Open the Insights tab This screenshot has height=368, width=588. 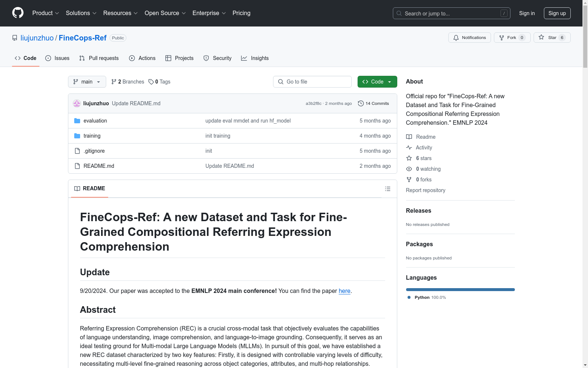(x=255, y=58)
